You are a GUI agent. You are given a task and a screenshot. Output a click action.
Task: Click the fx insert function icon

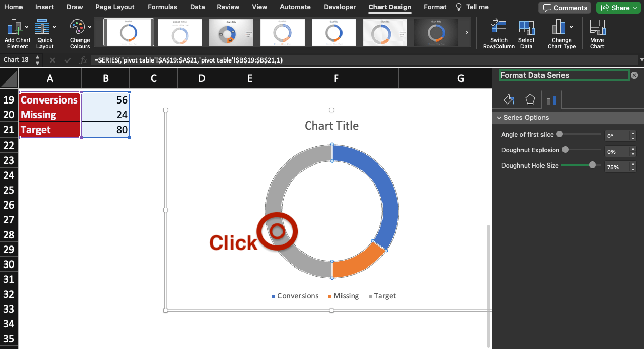point(84,59)
